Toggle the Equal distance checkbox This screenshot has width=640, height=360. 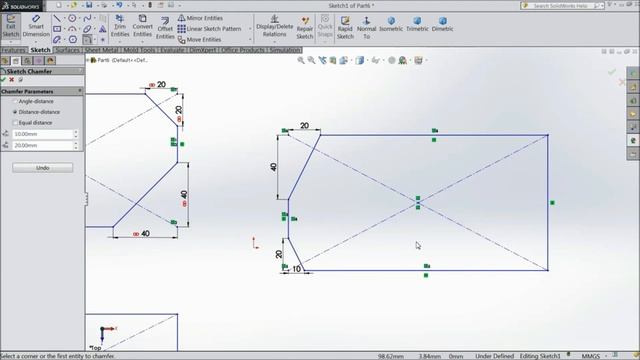click(x=16, y=122)
